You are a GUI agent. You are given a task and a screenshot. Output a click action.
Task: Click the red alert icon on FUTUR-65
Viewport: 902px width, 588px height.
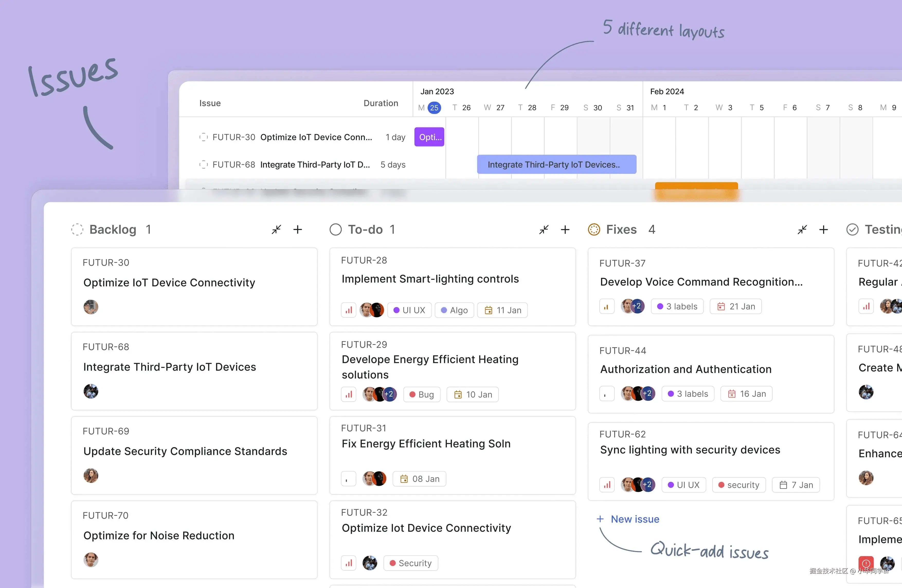pos(866,563)
